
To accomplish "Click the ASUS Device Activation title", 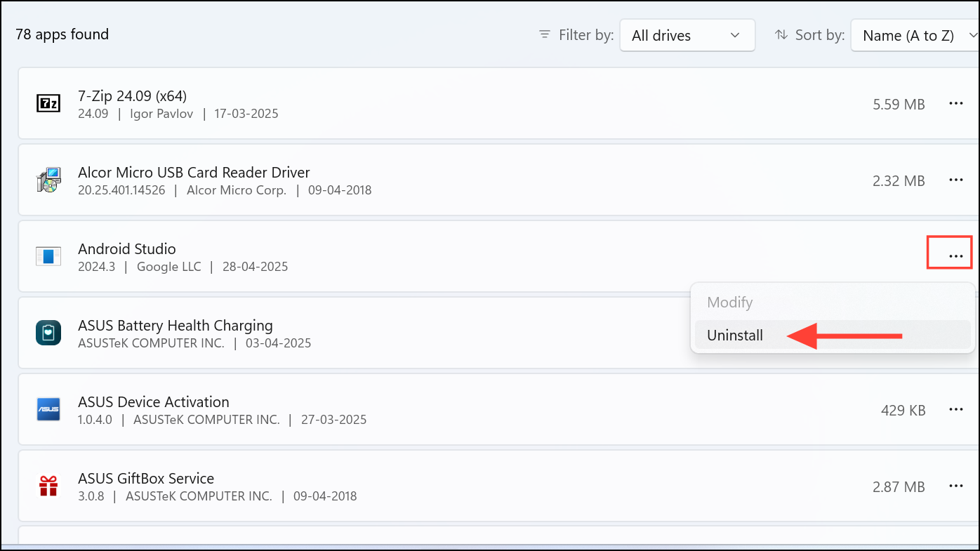I will click(x=154, y=402).
